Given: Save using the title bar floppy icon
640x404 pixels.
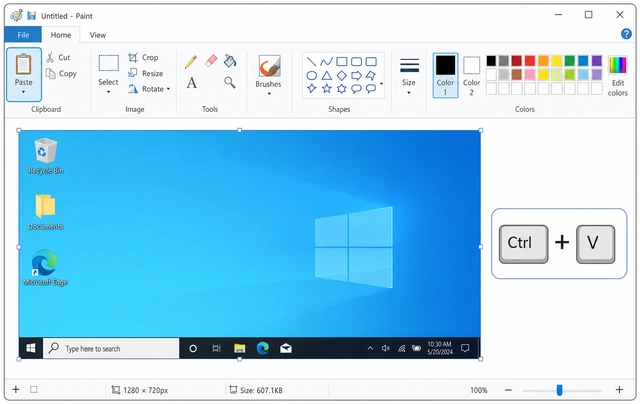Looking at the screenshot, I should [31, 16].
